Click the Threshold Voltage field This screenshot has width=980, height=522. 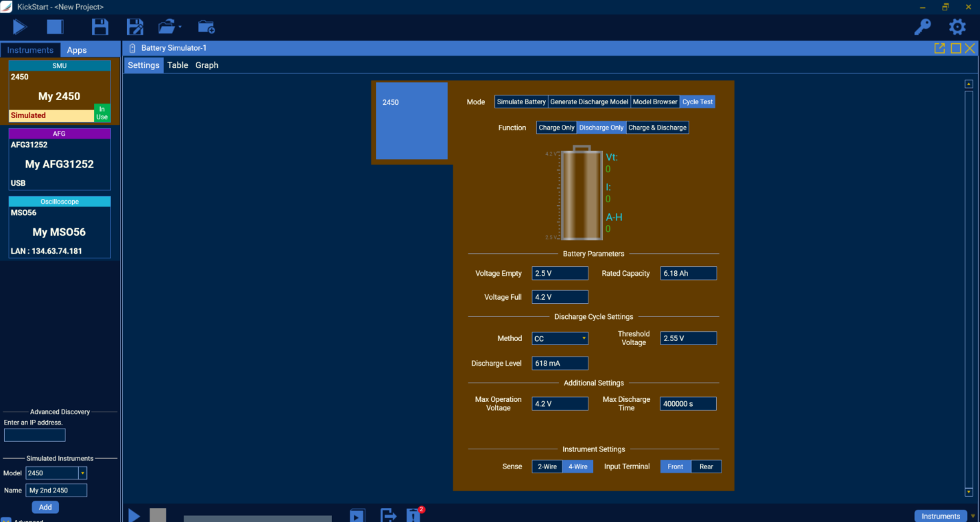(689, 338)
